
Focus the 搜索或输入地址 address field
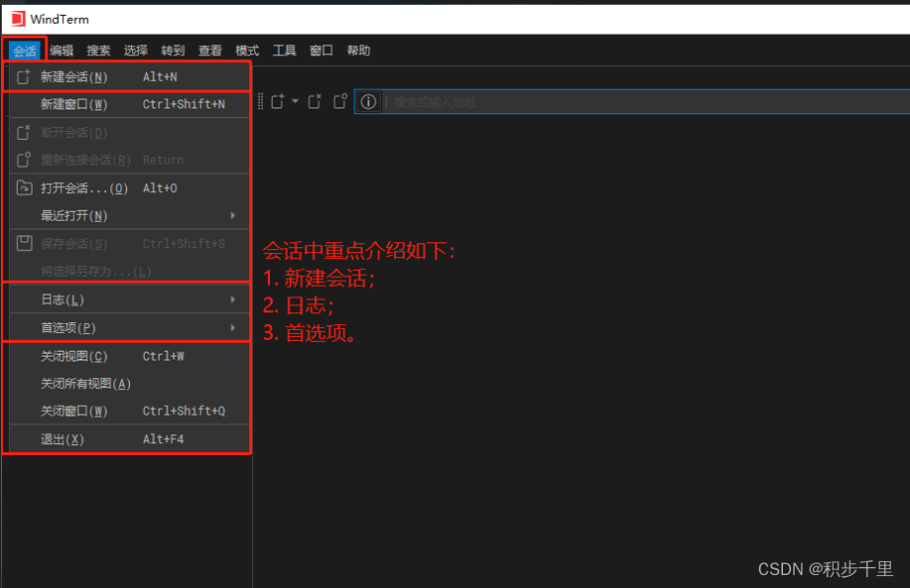click(647, 102)
